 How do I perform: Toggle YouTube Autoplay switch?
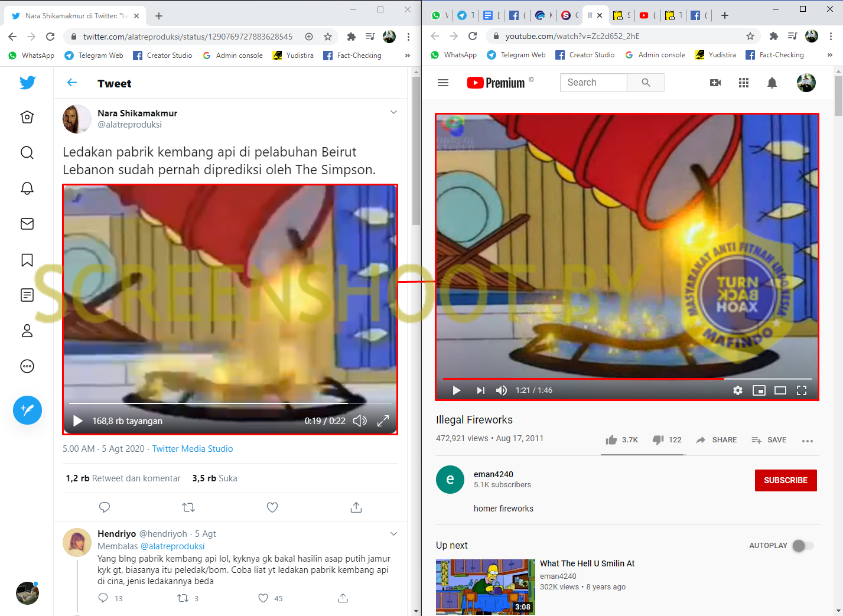(x=803, y=546)
